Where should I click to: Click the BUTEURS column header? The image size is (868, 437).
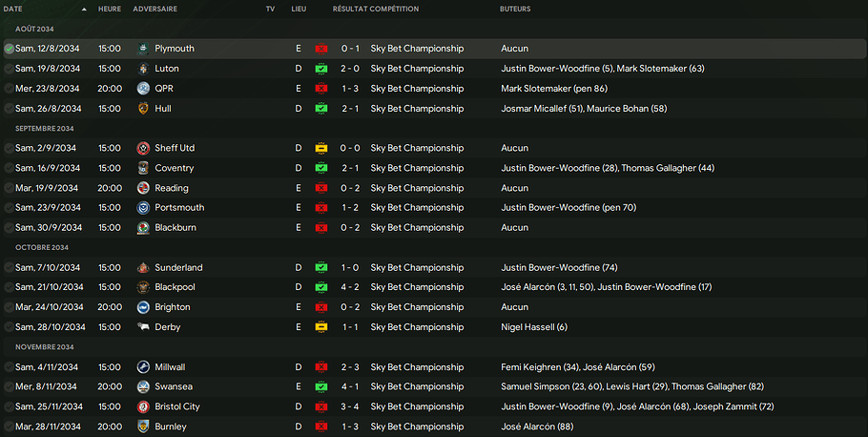click(516, 9)
